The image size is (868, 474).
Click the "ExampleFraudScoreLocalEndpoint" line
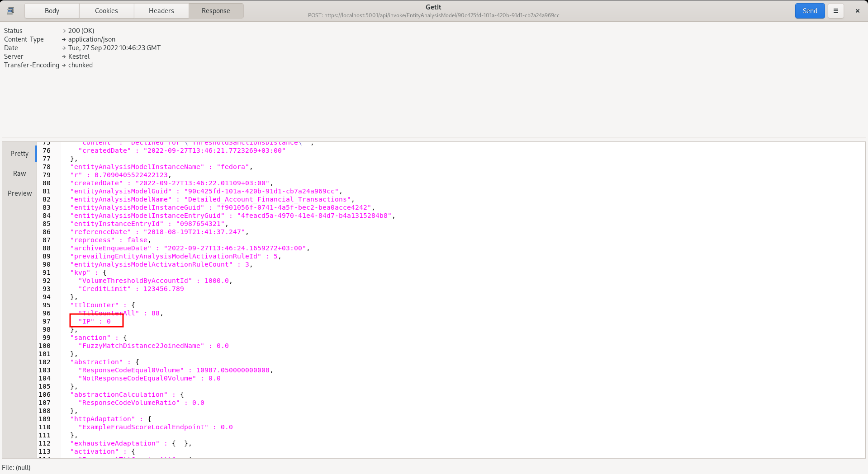tap(156, 427)
